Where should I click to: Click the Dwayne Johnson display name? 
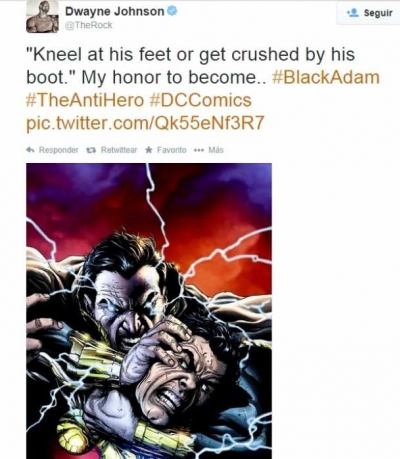pos(114,12)
